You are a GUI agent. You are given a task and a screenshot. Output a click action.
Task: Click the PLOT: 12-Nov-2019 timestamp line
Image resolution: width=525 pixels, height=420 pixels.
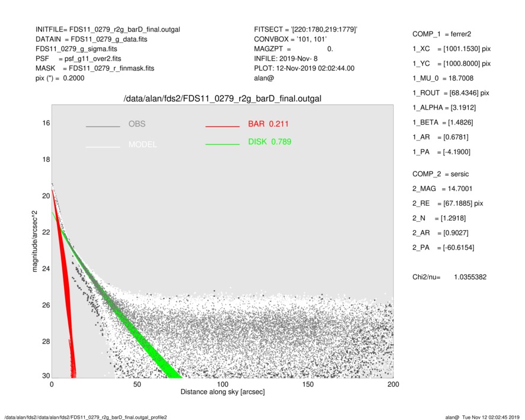tap(304, 68)
